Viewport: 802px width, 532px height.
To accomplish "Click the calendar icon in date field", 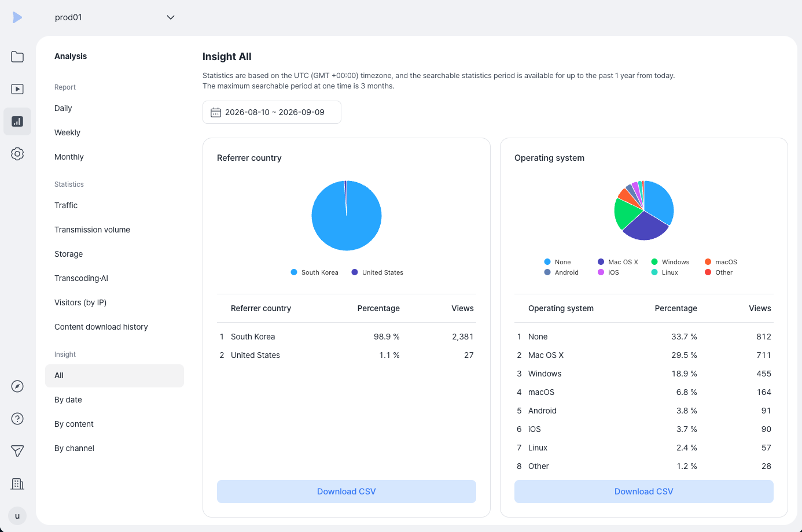I will (x=216, y=112).
